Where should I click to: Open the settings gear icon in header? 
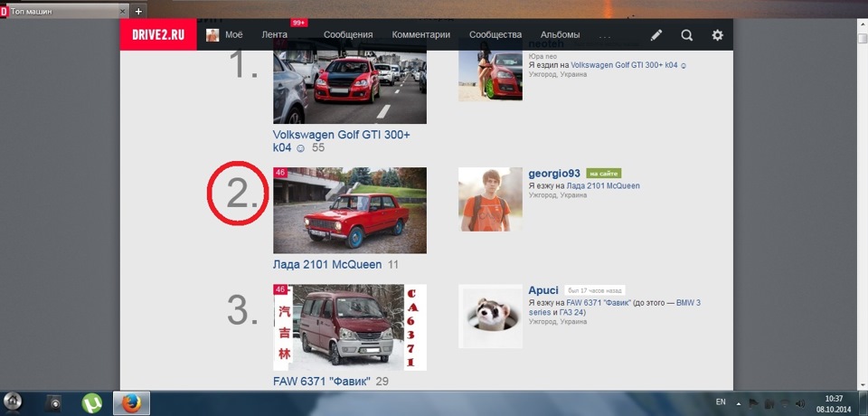coord(717,35)
